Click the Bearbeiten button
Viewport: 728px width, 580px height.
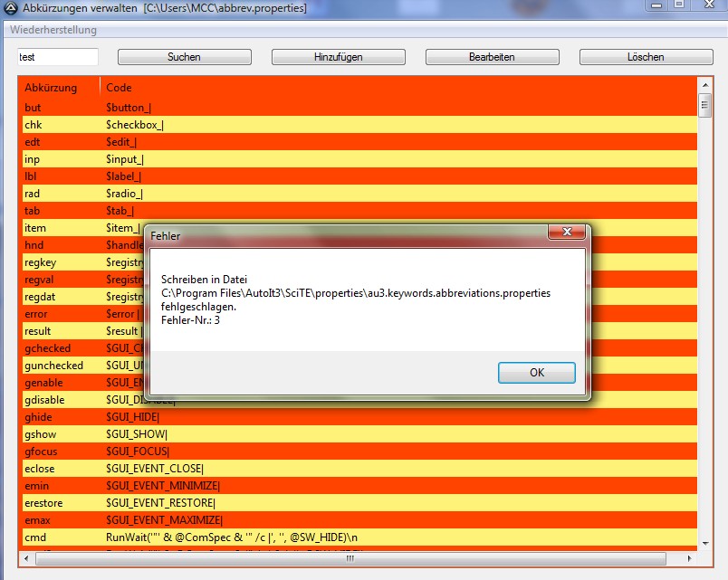492,57
